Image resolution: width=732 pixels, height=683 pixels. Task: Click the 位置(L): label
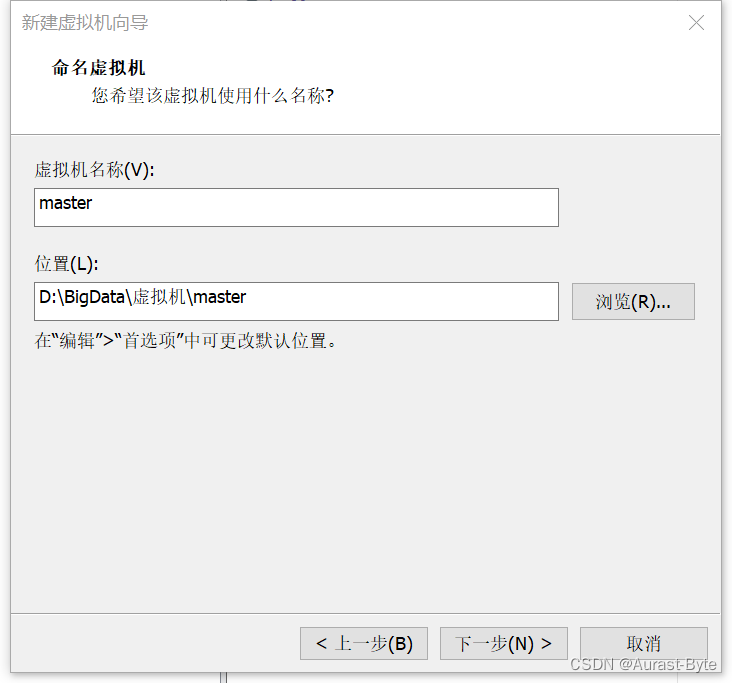(66, 264)
